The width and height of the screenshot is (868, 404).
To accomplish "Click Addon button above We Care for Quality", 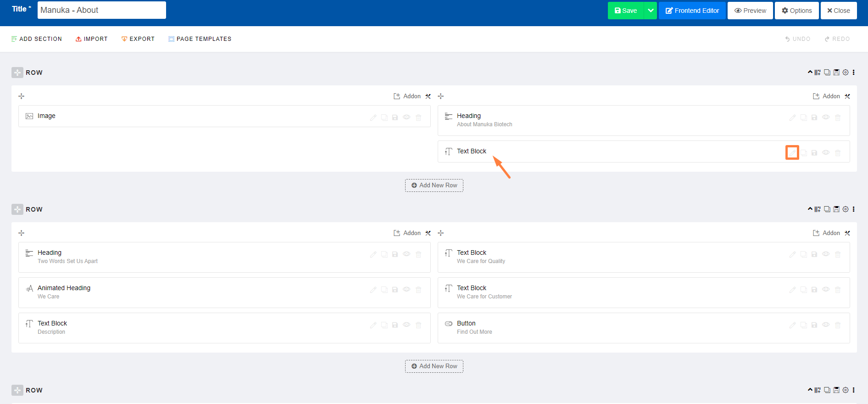I will click(x=827, y=233).
